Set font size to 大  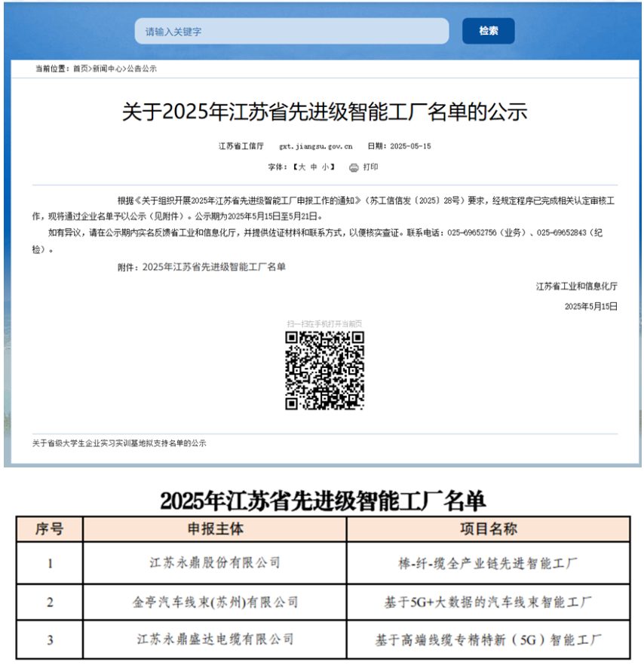click(302, 167)
